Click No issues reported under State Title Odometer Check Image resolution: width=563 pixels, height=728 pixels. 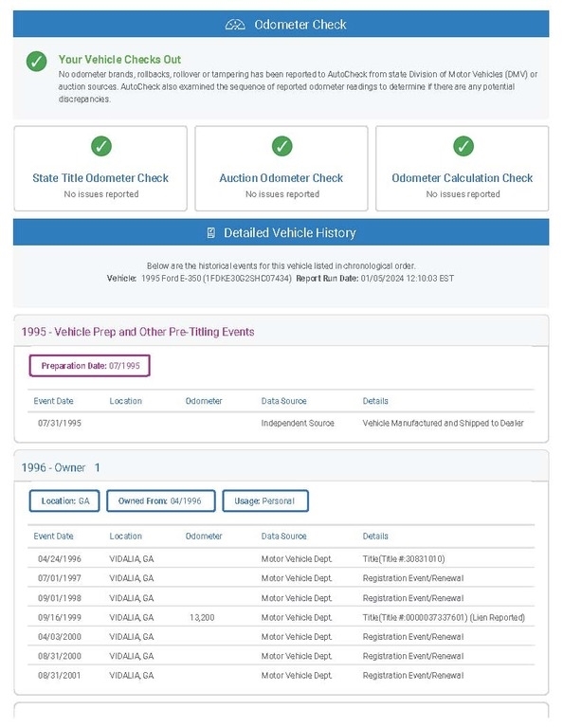pos(101,194)
